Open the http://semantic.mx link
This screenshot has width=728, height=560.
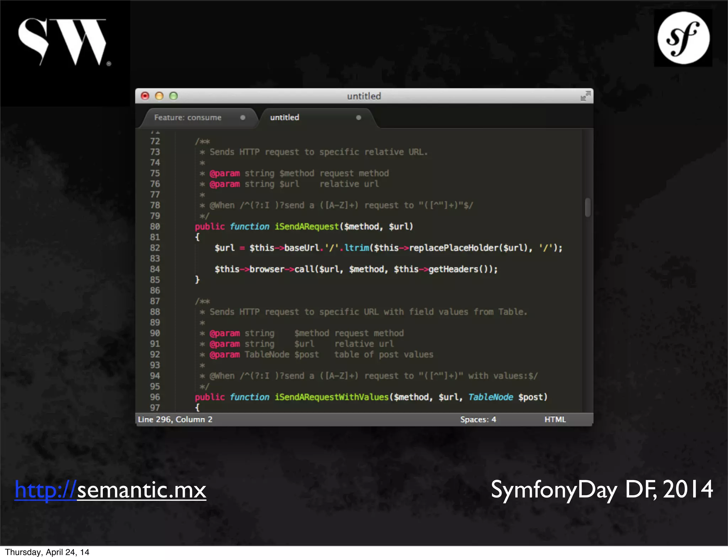point(110,490)
